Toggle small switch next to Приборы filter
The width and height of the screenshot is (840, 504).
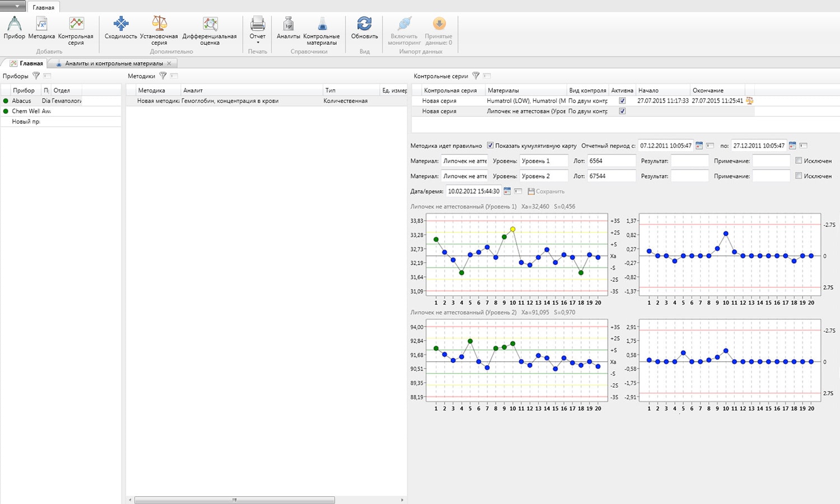[x=47, y=76]
